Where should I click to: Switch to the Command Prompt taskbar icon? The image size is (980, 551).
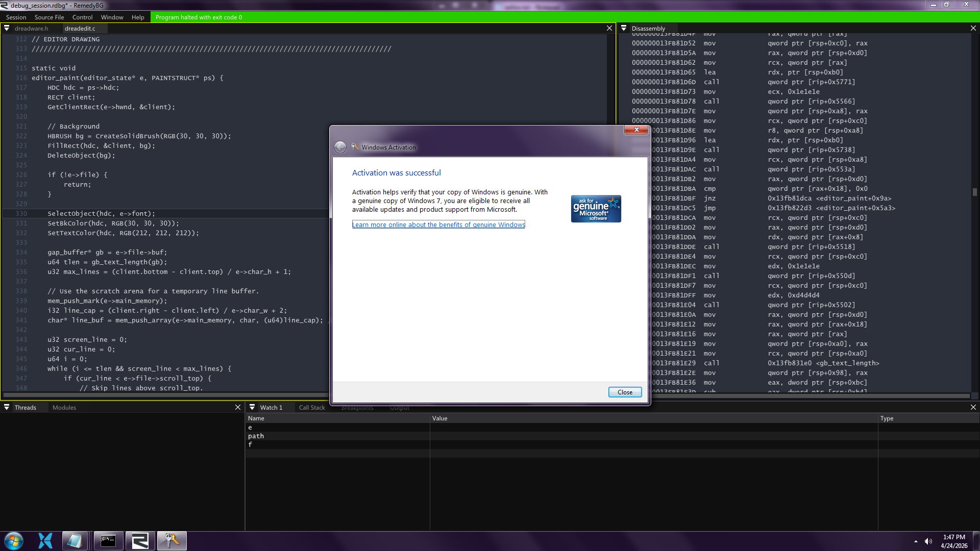[x=108, y=541]
